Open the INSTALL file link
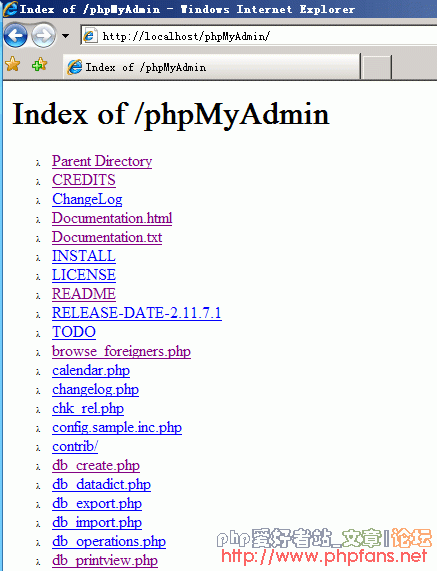Image resolution: width=437 pixels, height=571 pixels. 84,256
